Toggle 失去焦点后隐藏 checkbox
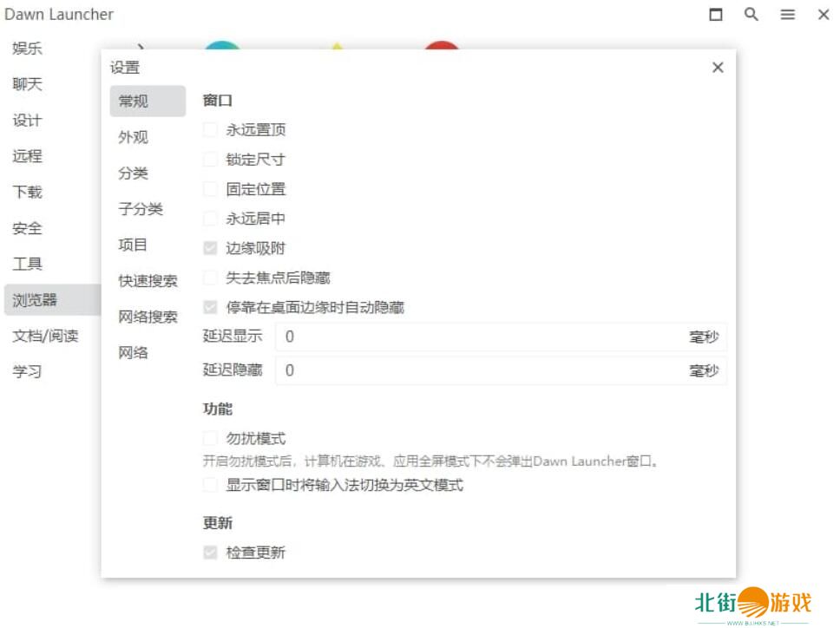This screenshot has width=840, height=628. click(x=210, y=278)
